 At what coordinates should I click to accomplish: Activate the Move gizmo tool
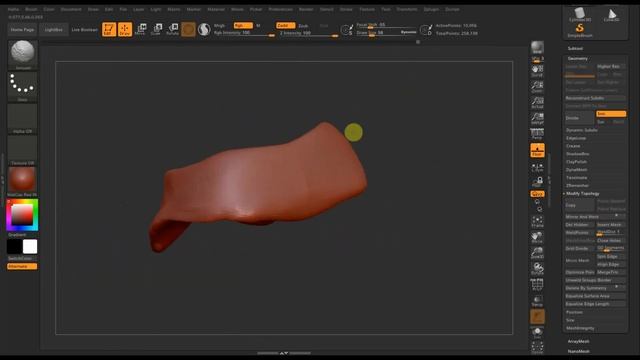140,29
